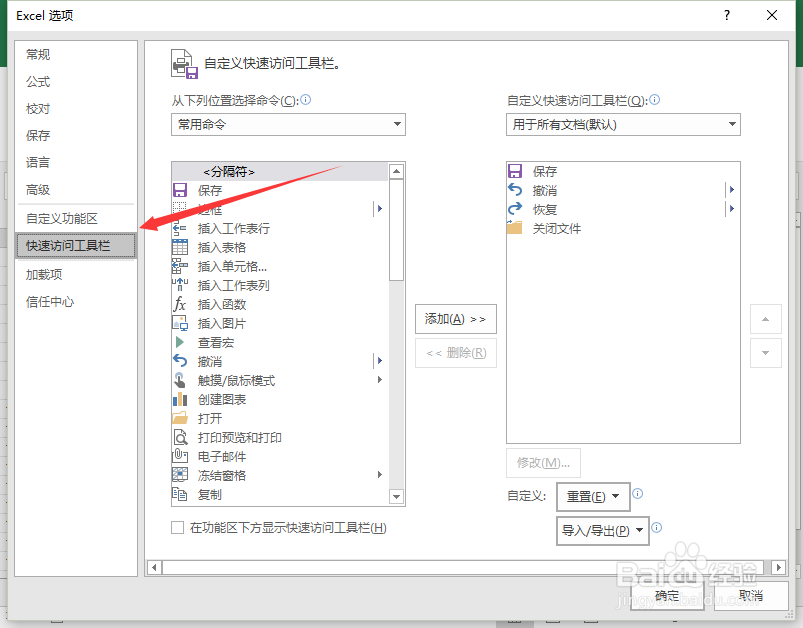Screen dimensions: 803x628
Task: Click the Open folder icon
Action: (180, 418)
